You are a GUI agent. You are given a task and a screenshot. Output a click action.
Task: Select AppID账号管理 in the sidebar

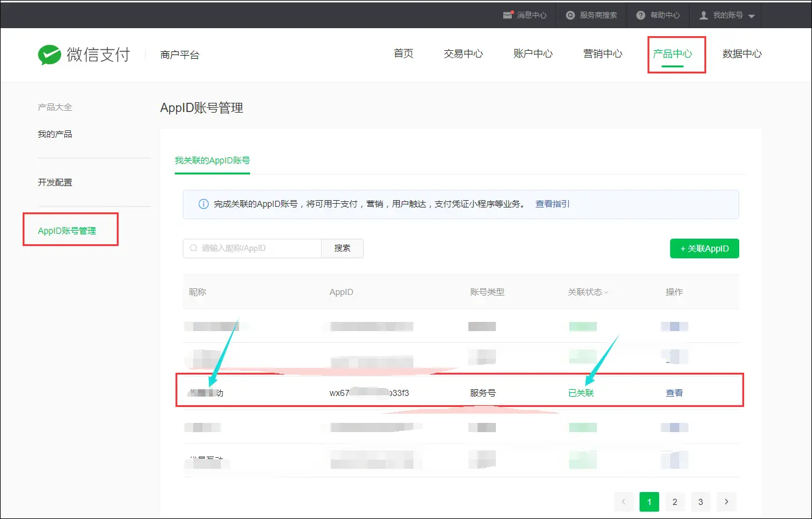point(67,231)
